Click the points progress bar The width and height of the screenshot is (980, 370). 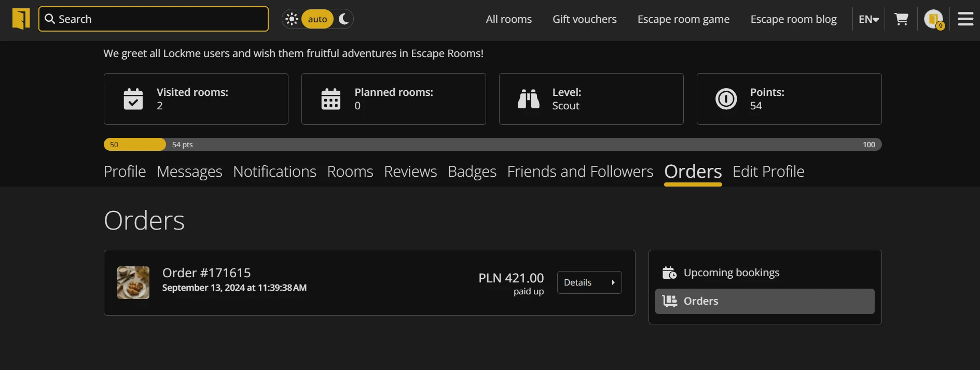pyautogui.click(x=492, y=145)
